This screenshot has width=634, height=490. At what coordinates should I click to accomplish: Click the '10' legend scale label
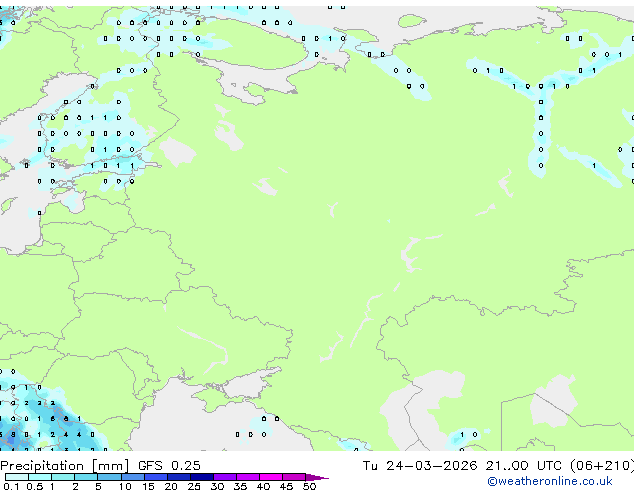click(x=125, y=486)
